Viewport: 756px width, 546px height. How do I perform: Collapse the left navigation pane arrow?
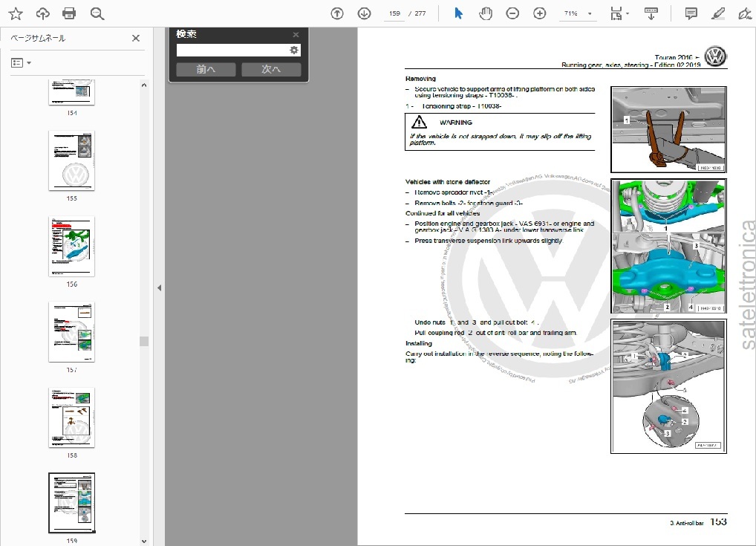click(x=159, y=288)
